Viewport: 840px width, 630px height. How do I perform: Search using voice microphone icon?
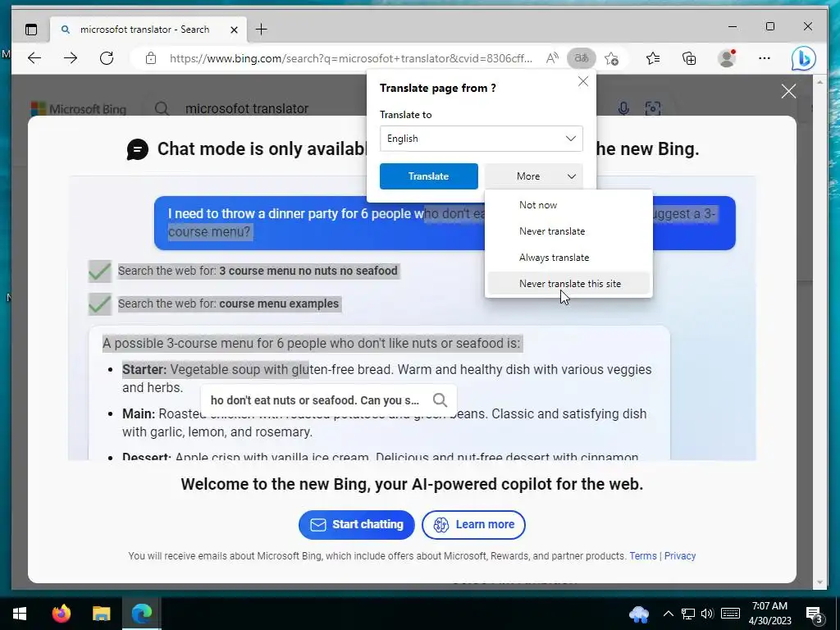click(623, 109)
